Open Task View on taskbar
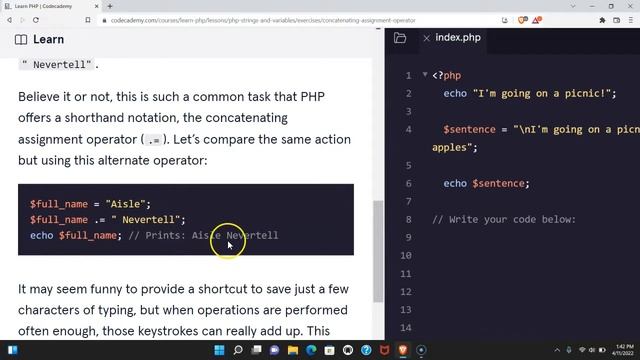This screenshot has width=640, height=360. point(256,350)
